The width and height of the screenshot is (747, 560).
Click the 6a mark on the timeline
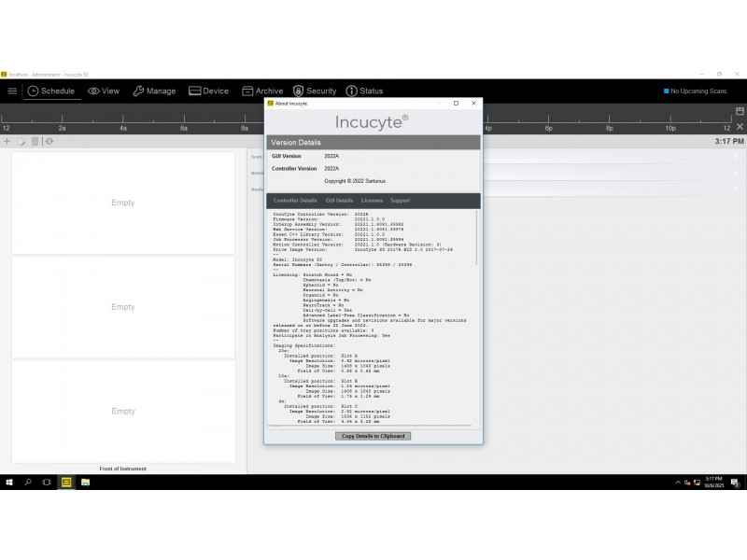(184, 128)
